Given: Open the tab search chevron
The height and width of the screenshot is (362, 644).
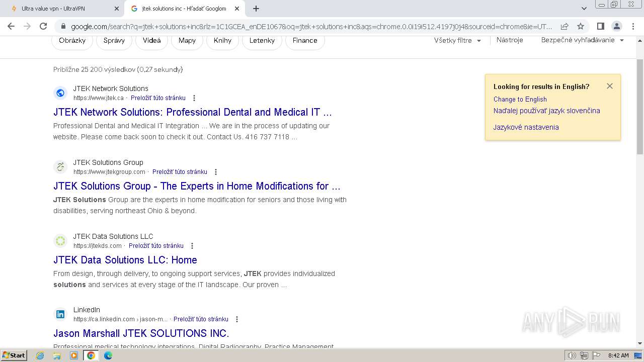Looking at the screenshot, I should [584, 9].
